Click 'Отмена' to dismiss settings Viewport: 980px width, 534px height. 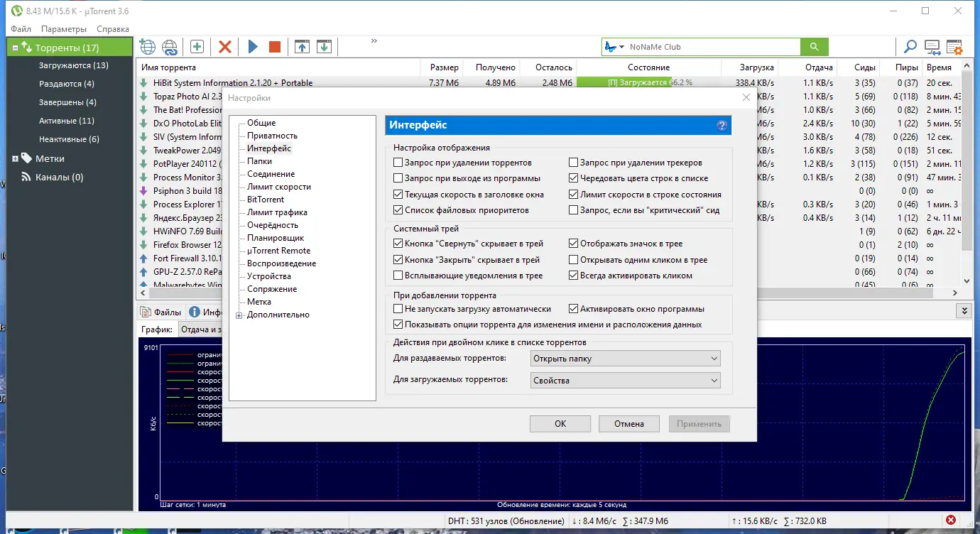pyautogui.click(x=628, y=423)
